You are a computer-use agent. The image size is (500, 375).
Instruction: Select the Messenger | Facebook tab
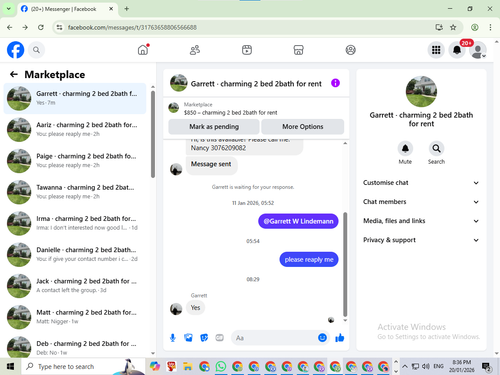pyautogui.click(x=67, y=9)
